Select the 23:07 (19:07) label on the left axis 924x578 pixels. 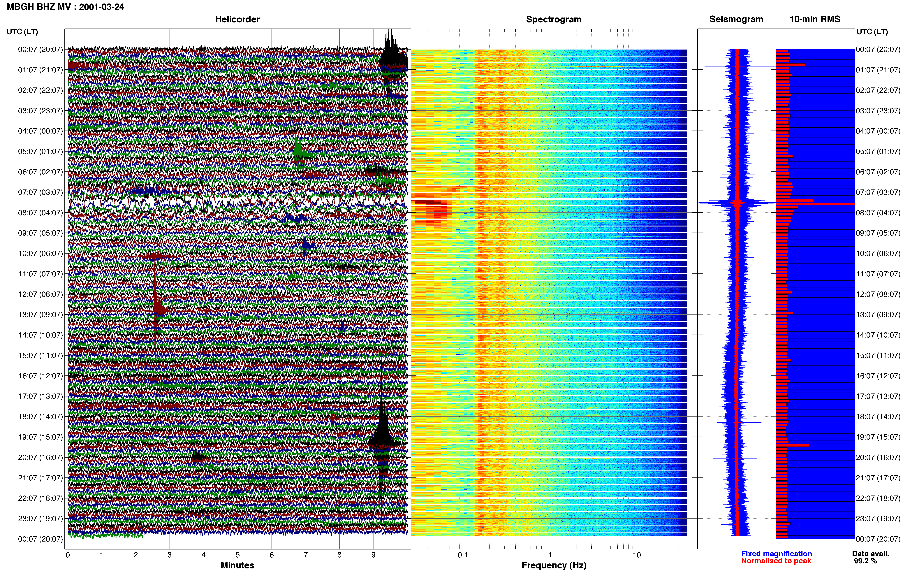coord(40,519)
